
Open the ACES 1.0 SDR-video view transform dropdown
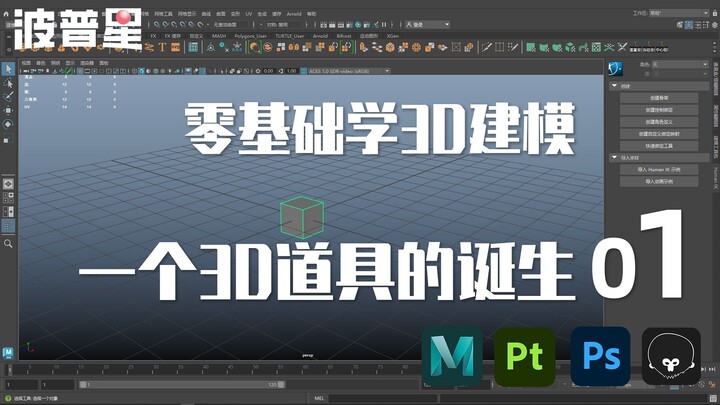[x=349, y=71]
